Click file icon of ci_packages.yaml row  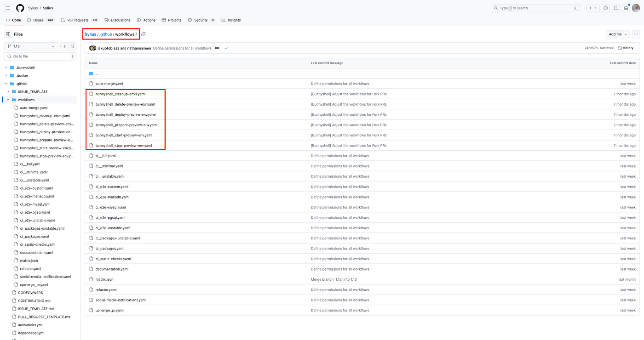pyautogui.click(x=91, y=249)
